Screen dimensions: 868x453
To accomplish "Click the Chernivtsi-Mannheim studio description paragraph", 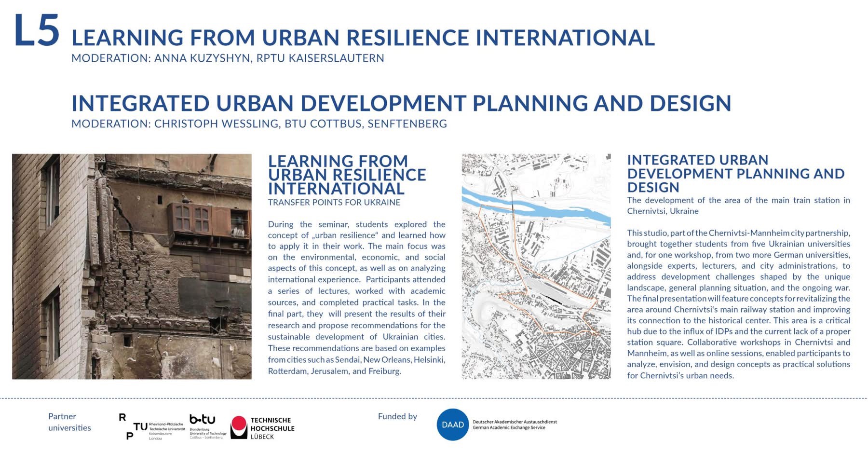I will pos(738,304).
